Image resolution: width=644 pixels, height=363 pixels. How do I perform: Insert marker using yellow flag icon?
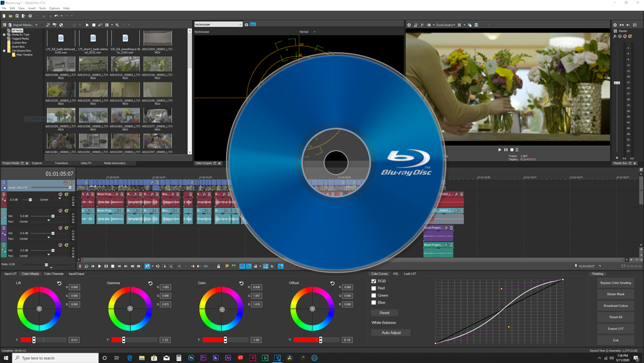click(x=227, y=266)
